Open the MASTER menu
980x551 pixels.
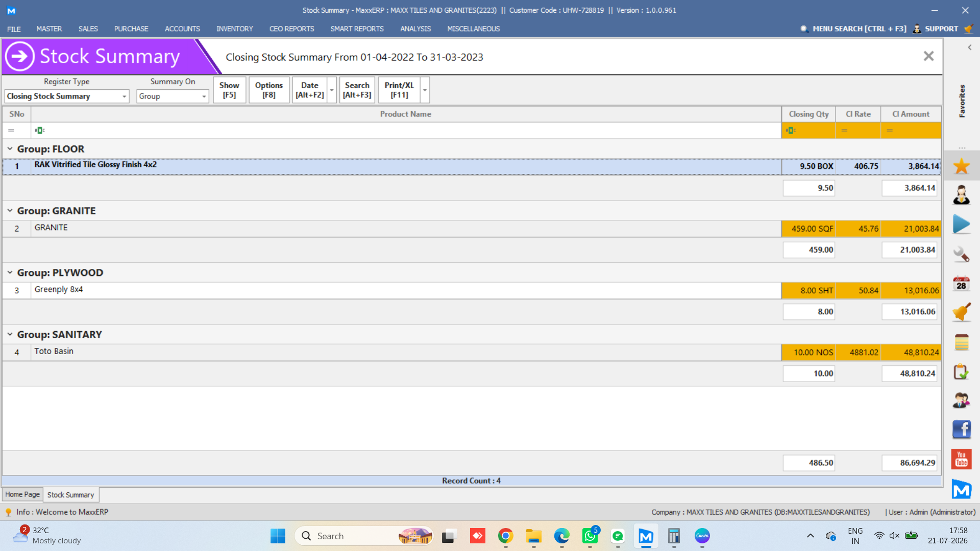click(x=49, y=29)
